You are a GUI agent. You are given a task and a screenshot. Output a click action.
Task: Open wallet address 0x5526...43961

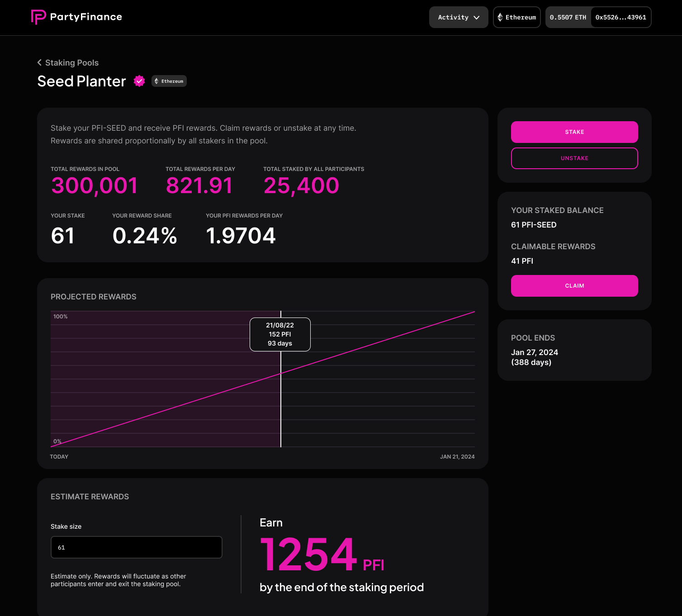tap(620, 17)
